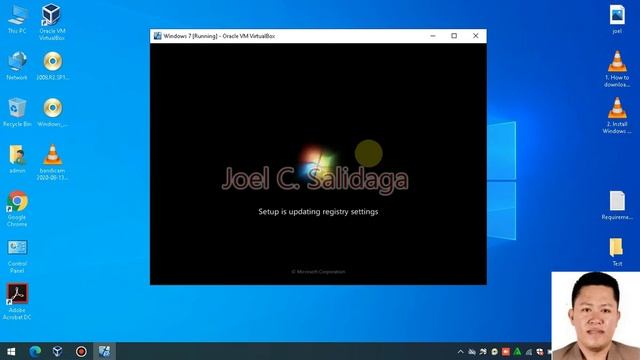Screen dimensions: 640x360
Task: Launch Adobe Acrobat DC shortcut
Action: click(x=17, y=302)
